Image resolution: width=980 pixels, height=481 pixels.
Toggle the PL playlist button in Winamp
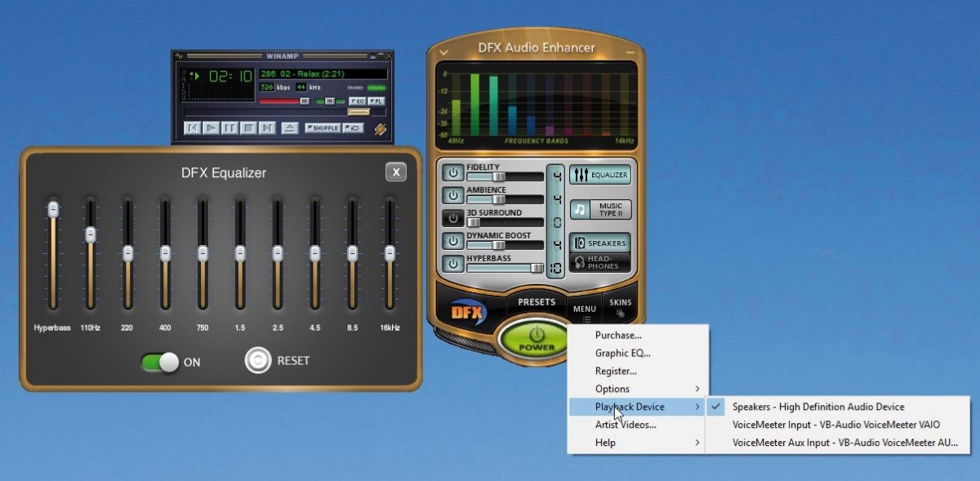coord(376,101)
